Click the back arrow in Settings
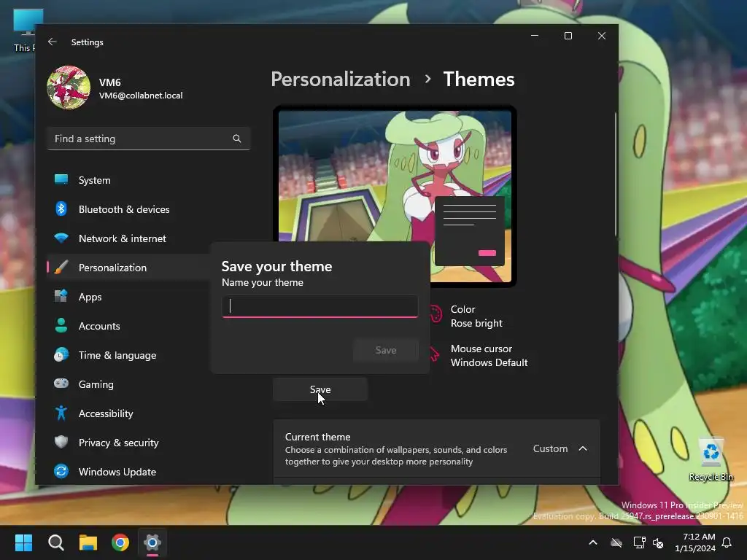The width and height of the screenshot is (747, 560). click(53, 42)
